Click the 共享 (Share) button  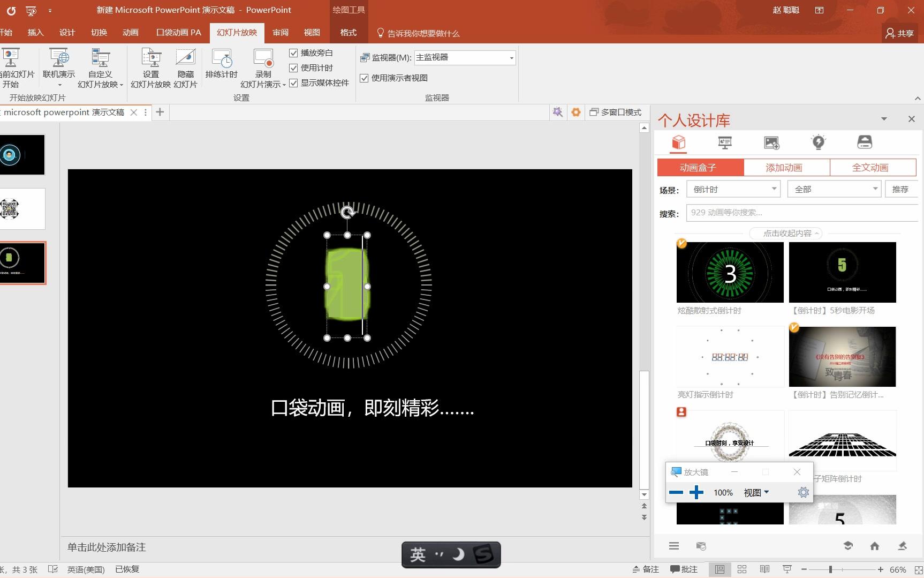tap(900, 33)
